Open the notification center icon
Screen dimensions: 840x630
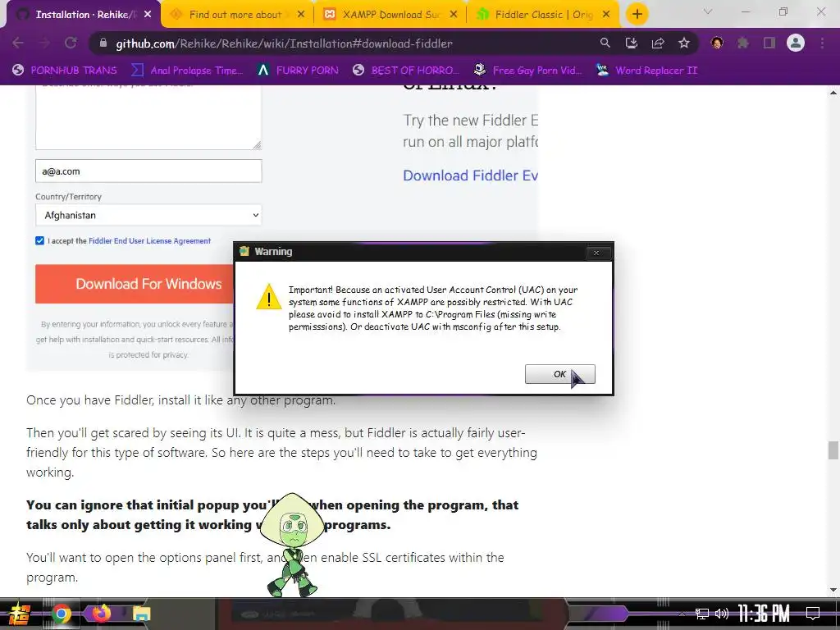coord(813,614)
